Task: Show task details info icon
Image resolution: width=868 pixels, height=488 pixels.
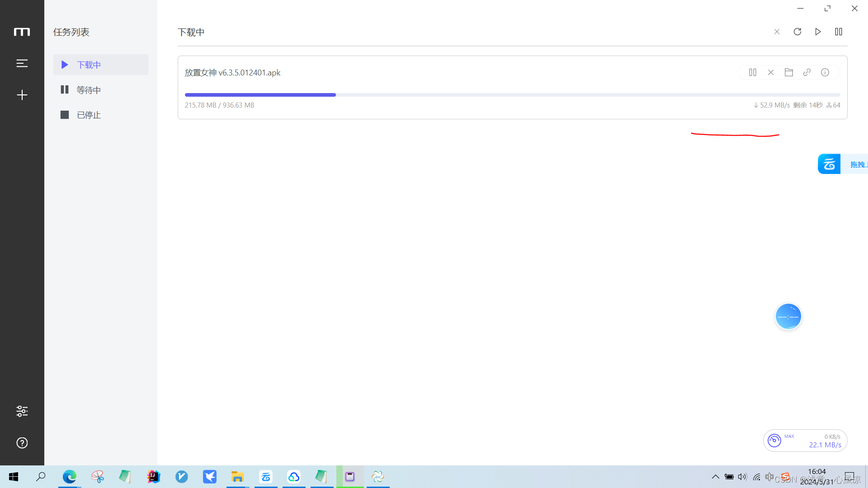Action: tap(825, 72)
